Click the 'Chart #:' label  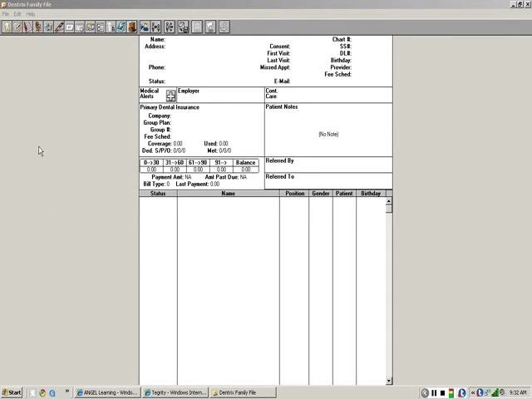coord(342,39)
